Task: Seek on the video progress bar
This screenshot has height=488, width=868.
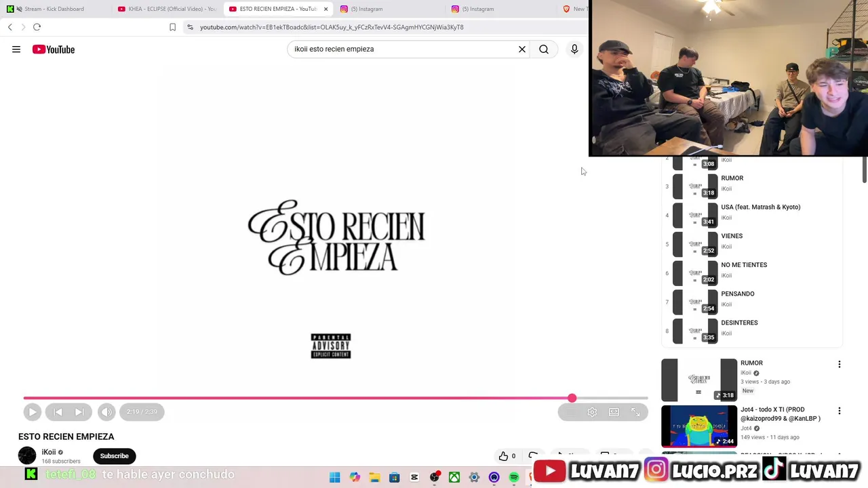Action: [336, 399]
